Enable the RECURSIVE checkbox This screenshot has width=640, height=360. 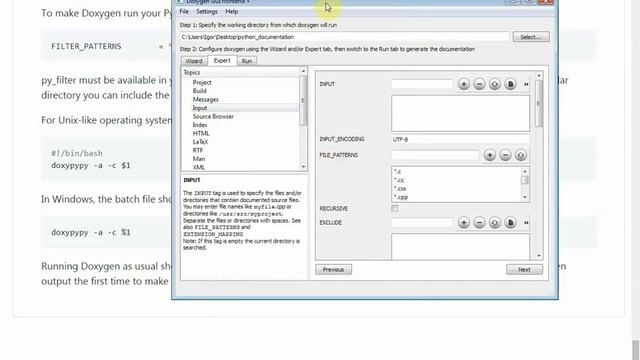(x=395, y=209)
